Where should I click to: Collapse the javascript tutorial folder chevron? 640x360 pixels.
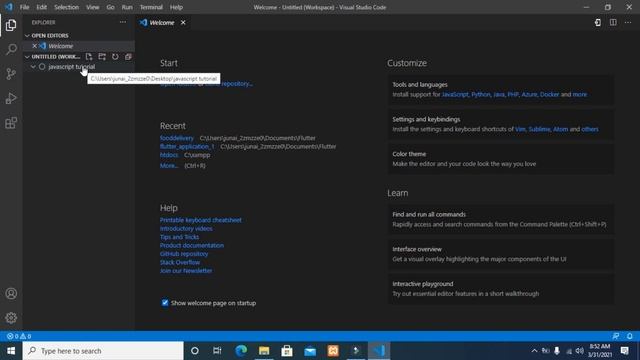[x=33, y=67]
